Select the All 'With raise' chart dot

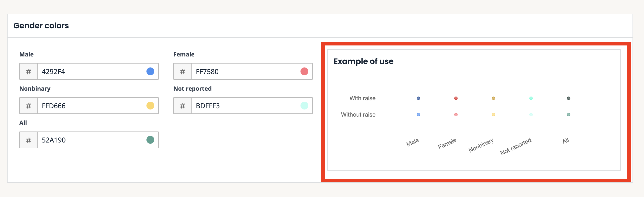[568, 98]
